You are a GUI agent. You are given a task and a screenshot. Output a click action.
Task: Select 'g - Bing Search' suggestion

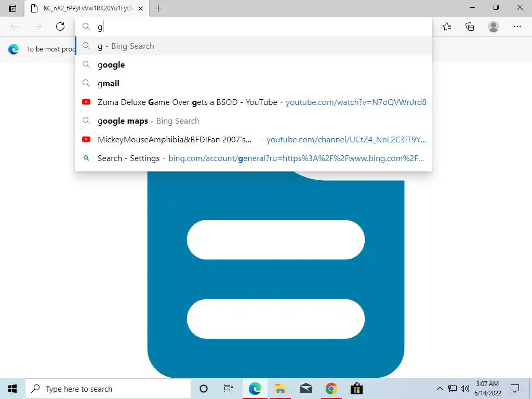pyautogui.click(x=254, y=46)
